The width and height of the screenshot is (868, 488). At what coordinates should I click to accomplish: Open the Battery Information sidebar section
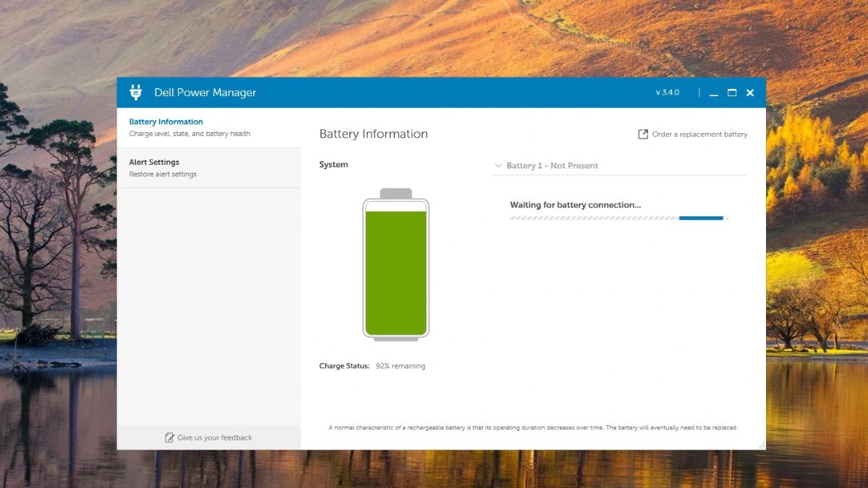[208, 127]
